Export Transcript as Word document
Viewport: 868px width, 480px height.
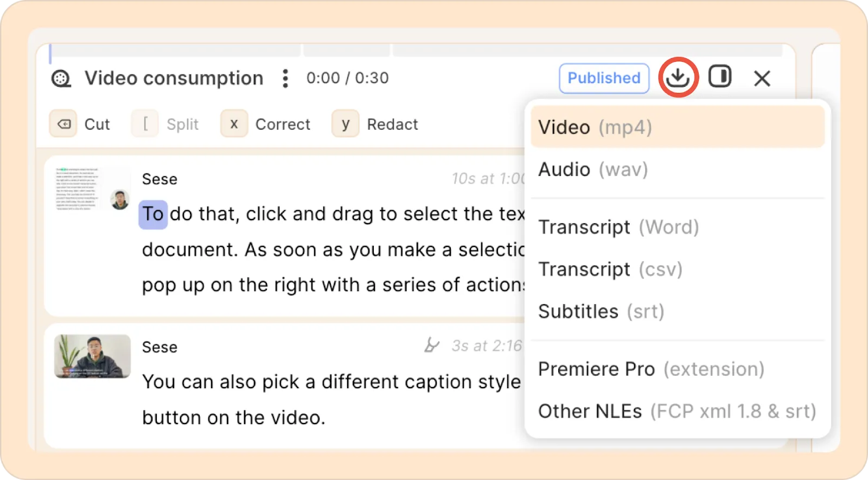618,227
